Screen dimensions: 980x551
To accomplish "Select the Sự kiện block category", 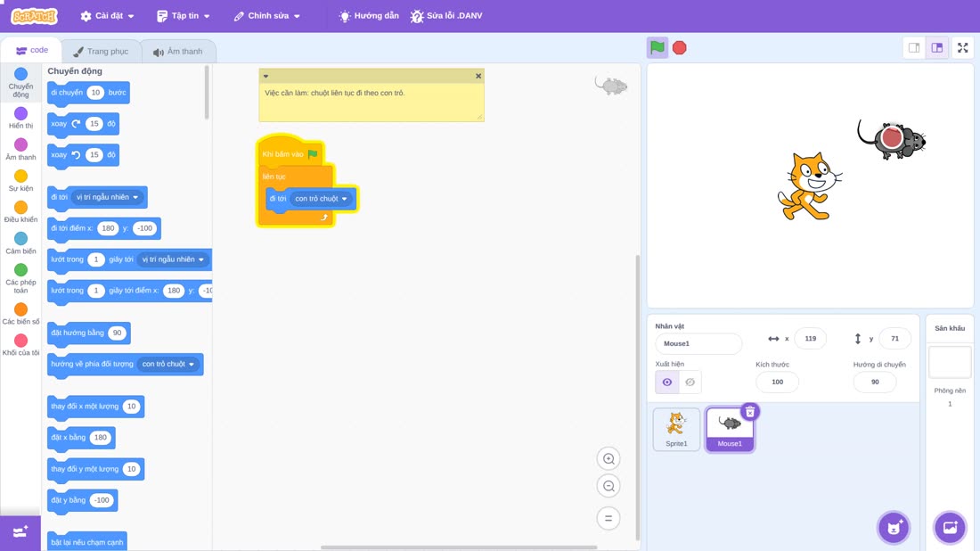I will (x=20, y=180).
